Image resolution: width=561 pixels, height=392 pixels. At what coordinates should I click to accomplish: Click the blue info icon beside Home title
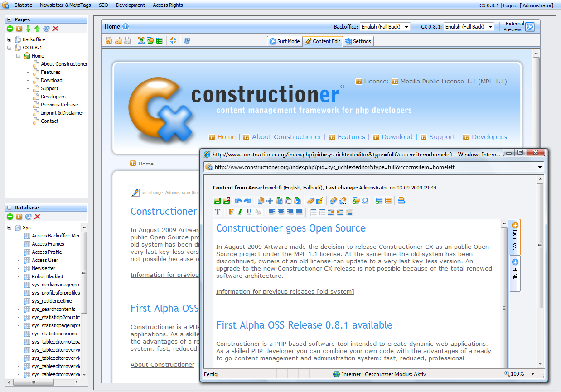point(126,26)
